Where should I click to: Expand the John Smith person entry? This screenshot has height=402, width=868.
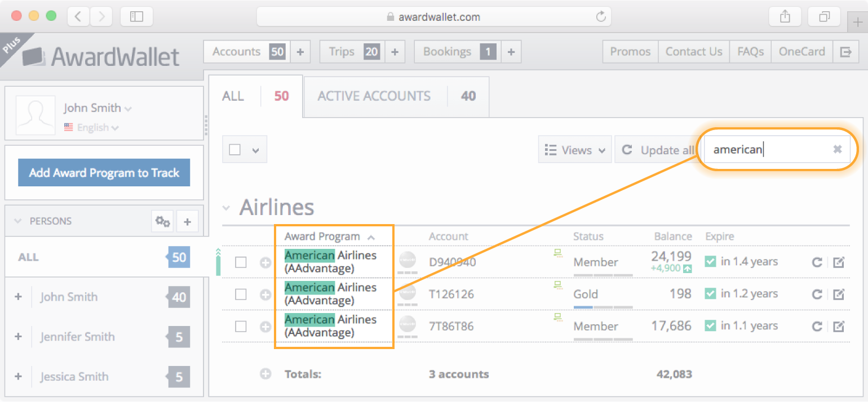[x=18, y=297]
